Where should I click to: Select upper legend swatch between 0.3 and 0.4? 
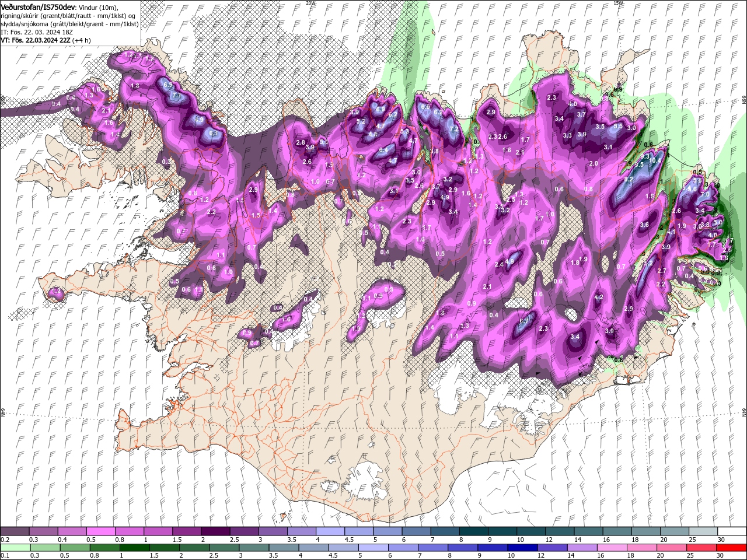tap(43, 531)
